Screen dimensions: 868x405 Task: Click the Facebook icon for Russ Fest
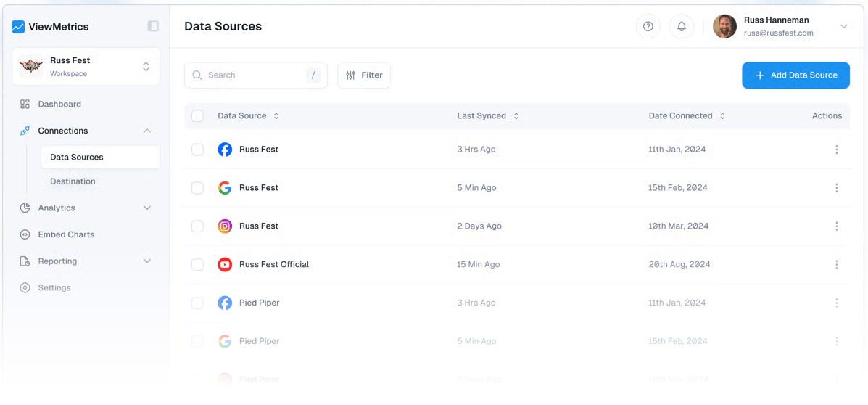[x=225, y=150]
